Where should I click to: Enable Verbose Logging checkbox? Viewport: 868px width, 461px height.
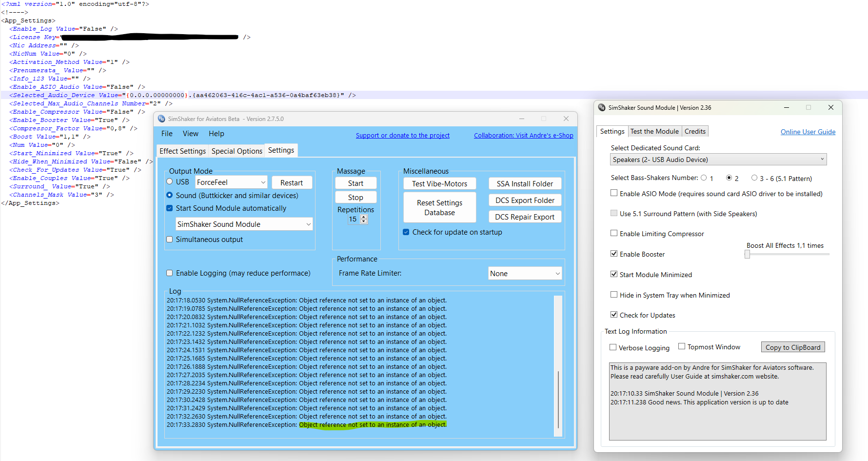[x=613, y=347]
